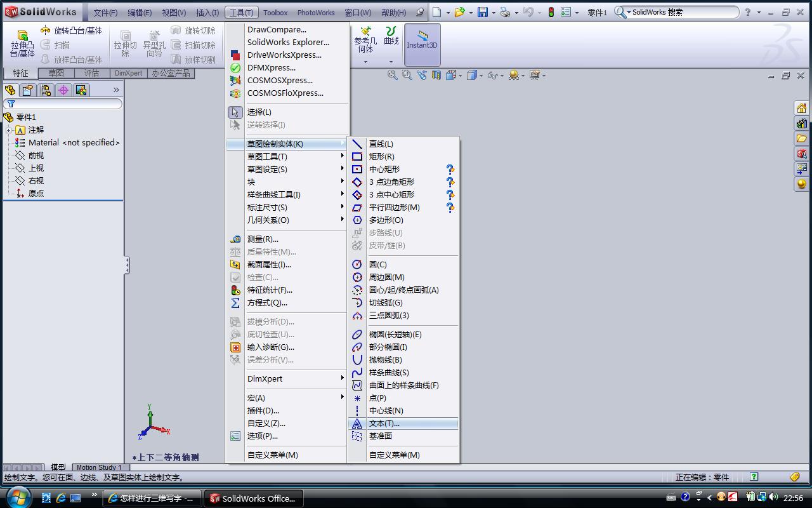Open 自定义(Z)... customize dialog
Image resolution: width=812 pixels, height=508 pixels.
point(287,424)
